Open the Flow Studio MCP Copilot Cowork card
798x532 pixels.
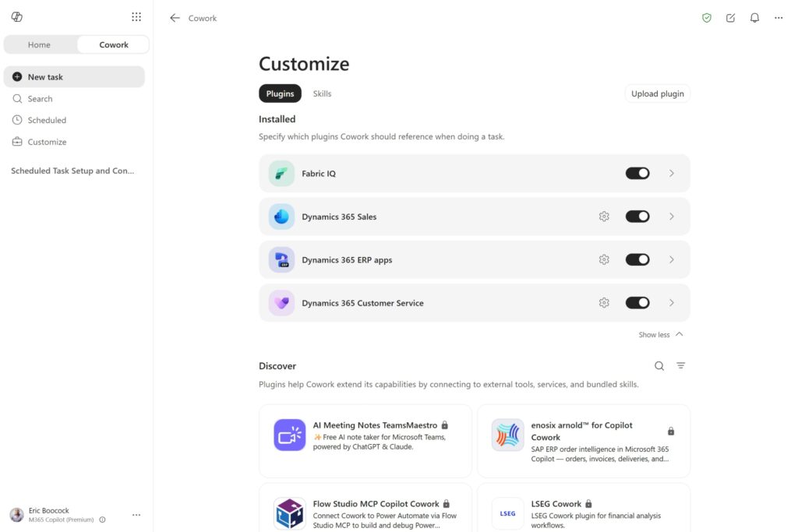[365, 508]
